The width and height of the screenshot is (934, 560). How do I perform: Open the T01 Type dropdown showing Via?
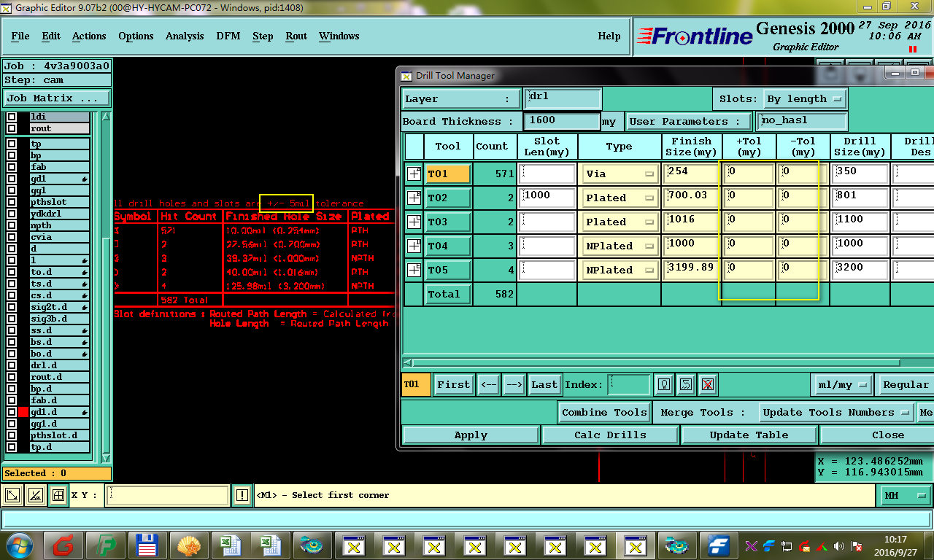[x=620, y=174]
